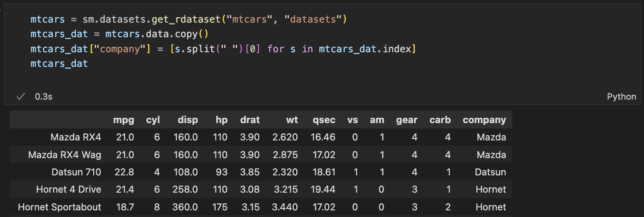Screen dimensions: 644x217
Task: Click the 2.875 wt value
Action: coord(285,155)
